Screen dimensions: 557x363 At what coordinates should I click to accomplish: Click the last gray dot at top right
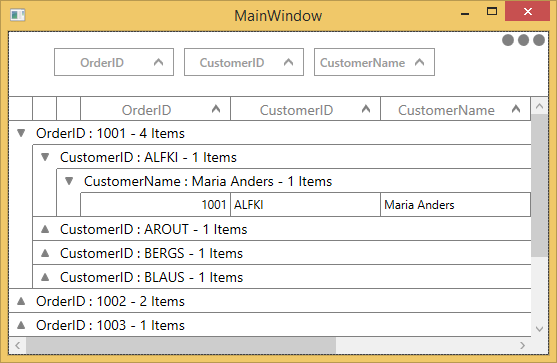(539, 40)
